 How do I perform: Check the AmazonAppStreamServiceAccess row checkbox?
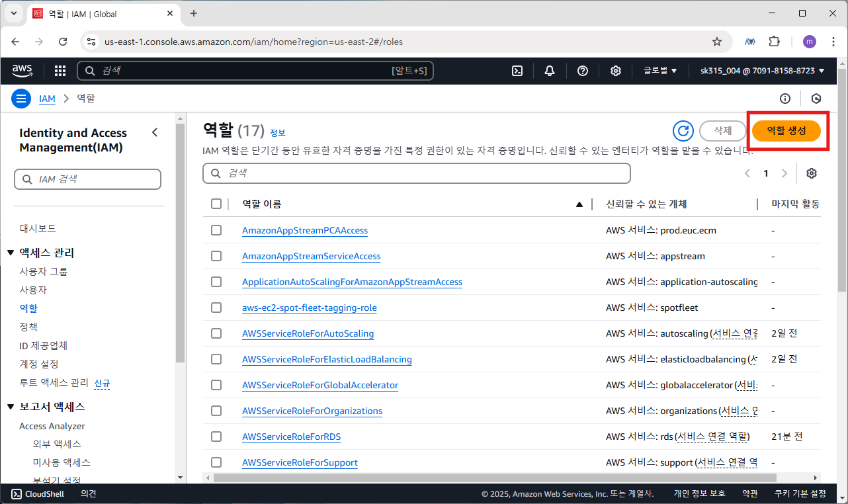tap(216, 256)
